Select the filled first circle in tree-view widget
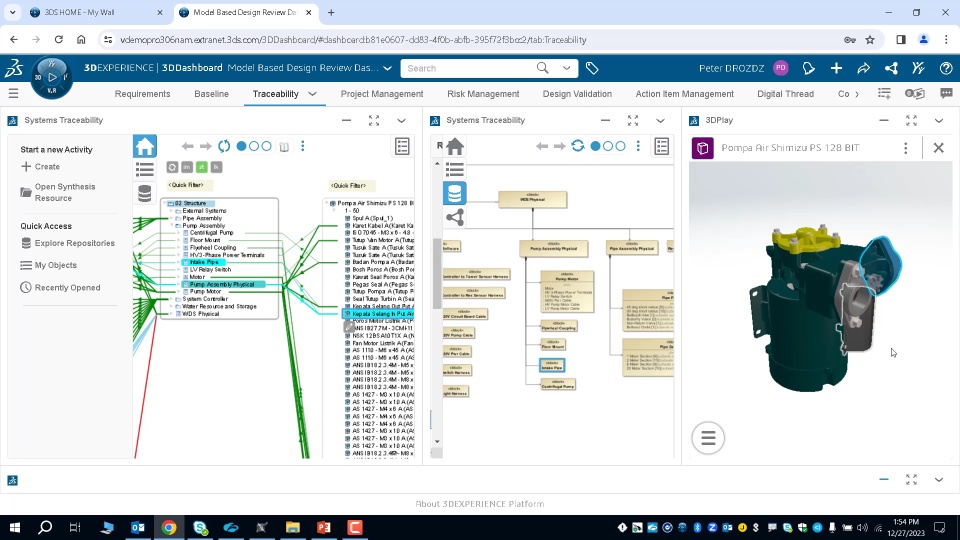960x540 pixels. pos(241,146)
